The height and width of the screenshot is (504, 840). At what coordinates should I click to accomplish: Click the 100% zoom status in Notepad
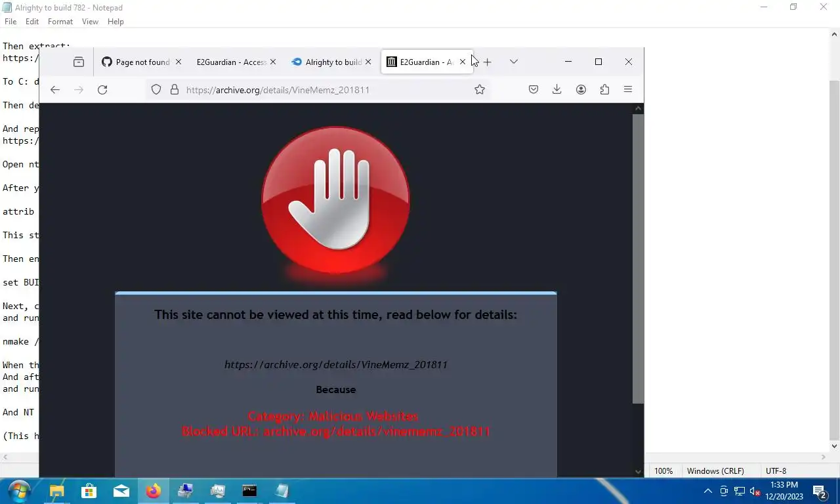pos(663,471)
